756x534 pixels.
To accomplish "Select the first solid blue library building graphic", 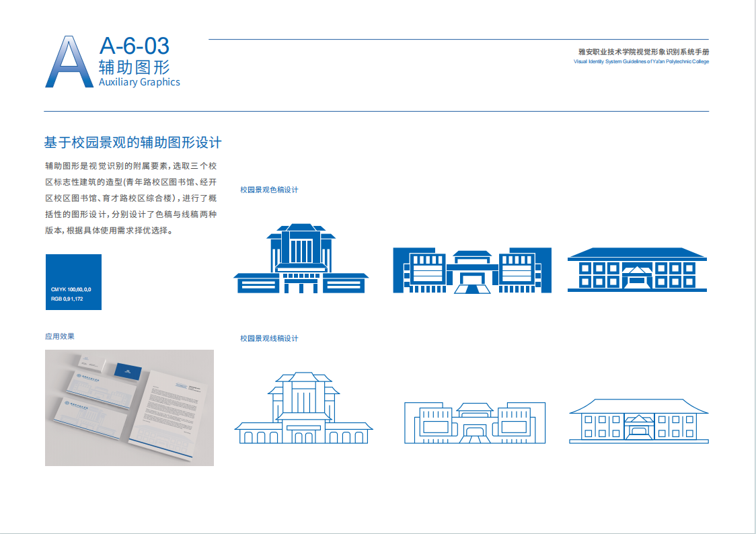I will point(301,259).
